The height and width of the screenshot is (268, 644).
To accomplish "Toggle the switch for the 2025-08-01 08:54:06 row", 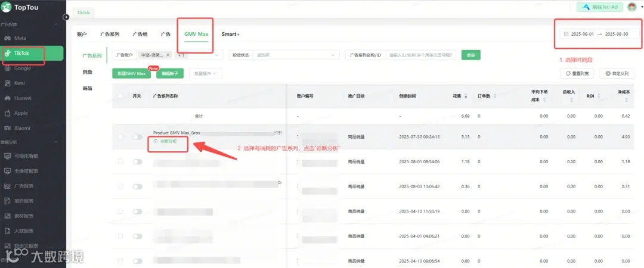I will click(x=137, y=162).
